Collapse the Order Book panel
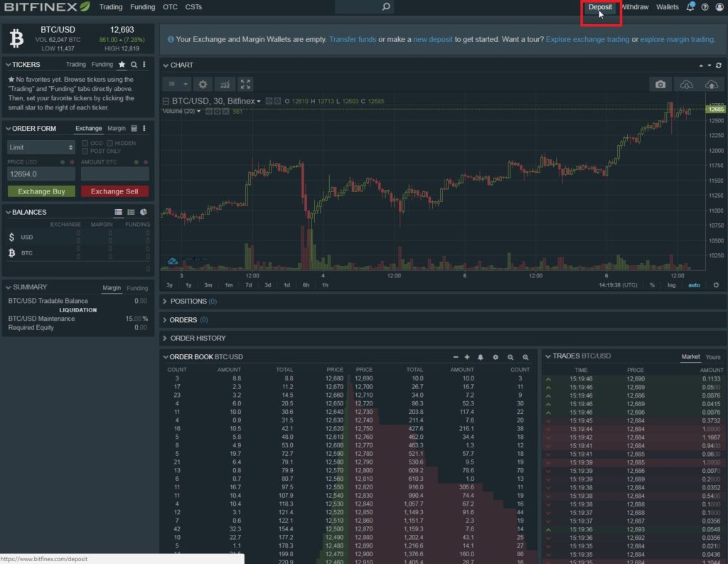728x564 pixels. coord(165,357)
